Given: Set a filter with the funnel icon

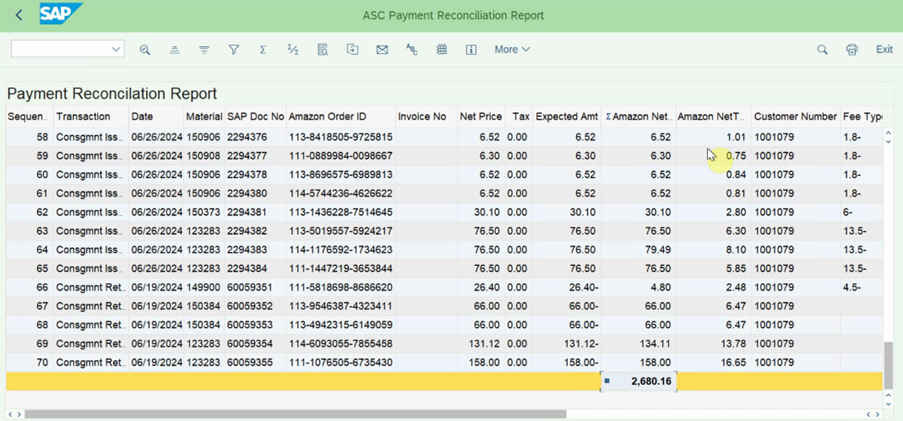Looking at the screenshot, I should coord(233,50).
